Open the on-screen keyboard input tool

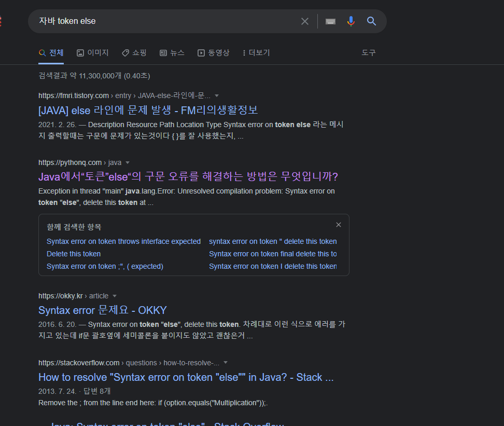pos(330,21)
